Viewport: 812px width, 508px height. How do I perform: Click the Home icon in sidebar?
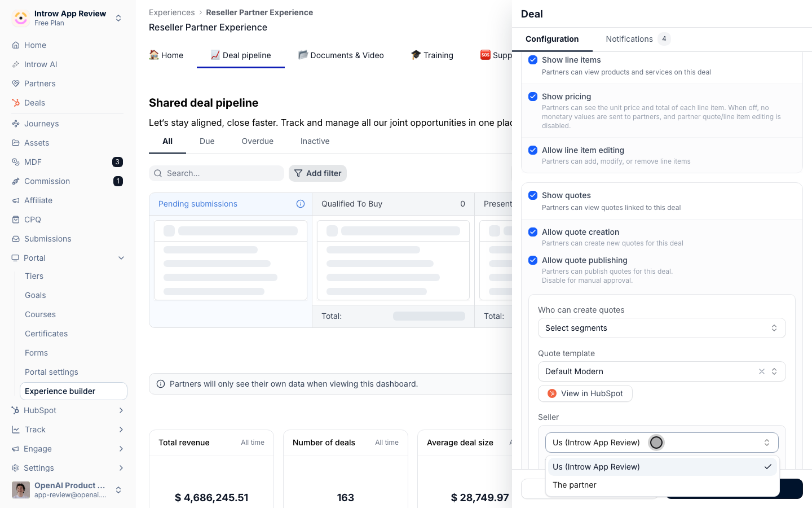16,45
